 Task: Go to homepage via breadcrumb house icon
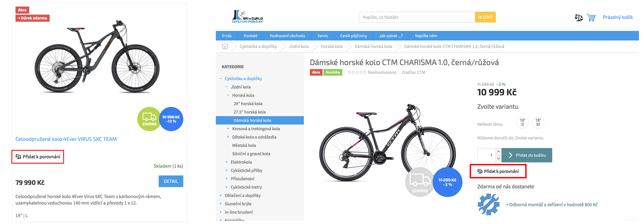tap(225, 46)
